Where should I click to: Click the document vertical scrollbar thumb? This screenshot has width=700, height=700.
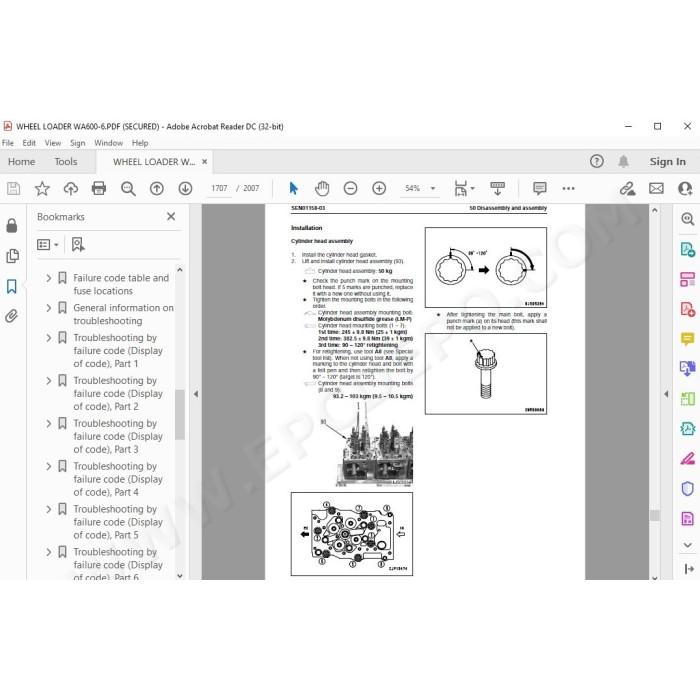(x=654, y=515)
